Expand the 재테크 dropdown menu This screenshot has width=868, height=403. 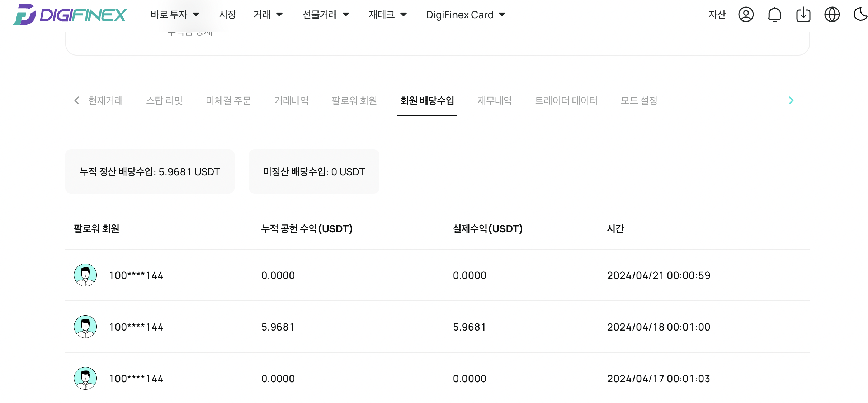pos(388,15)
